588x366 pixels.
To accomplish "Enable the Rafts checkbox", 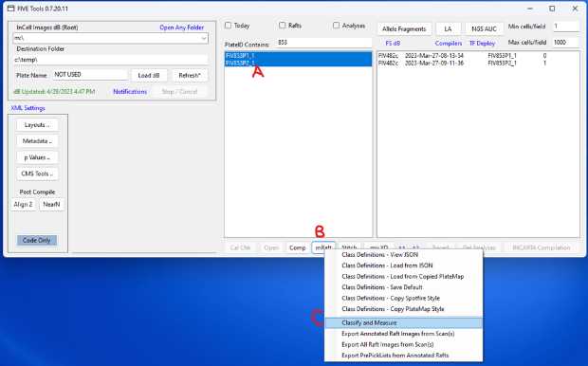I will (282, 25).
